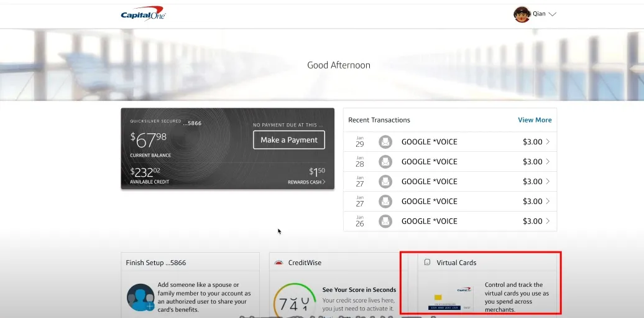Viewport: 644px width, 318px height.
Task: Click the Qian profile avatar
Action: [x=522, y=14]
